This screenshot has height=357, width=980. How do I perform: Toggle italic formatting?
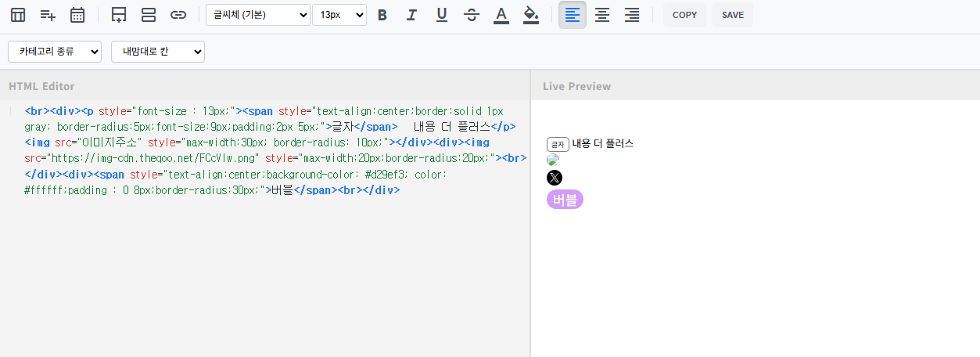(x=411, y=15)
